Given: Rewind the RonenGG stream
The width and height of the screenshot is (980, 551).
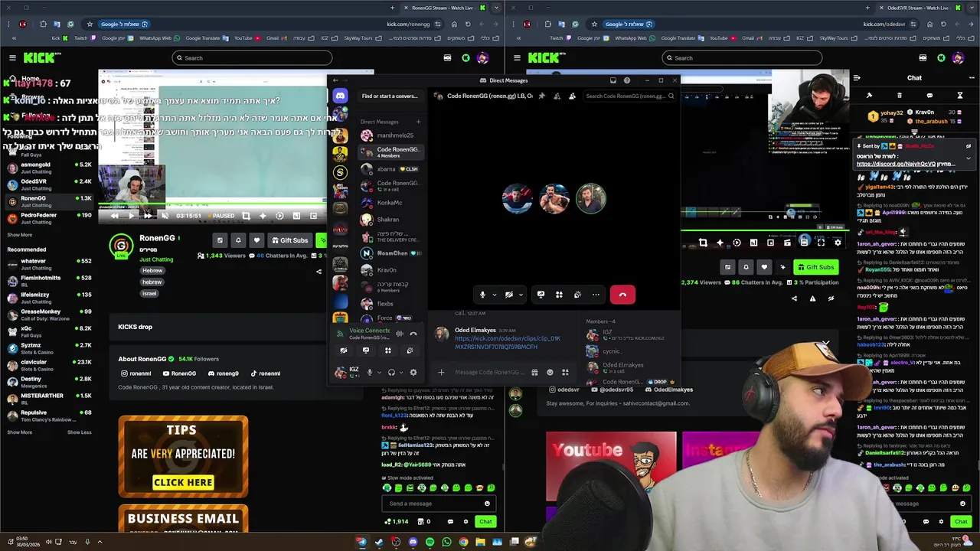Looking at the screenshot, I should (x=115, y=216).
